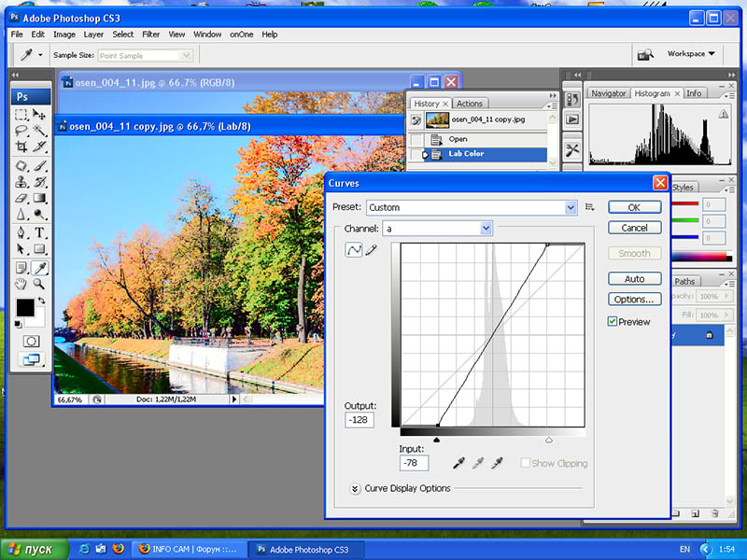Click the gray point eyedropper in Curves
The width and height of the screenshot is (747, 560).
[x=478, y=463]
